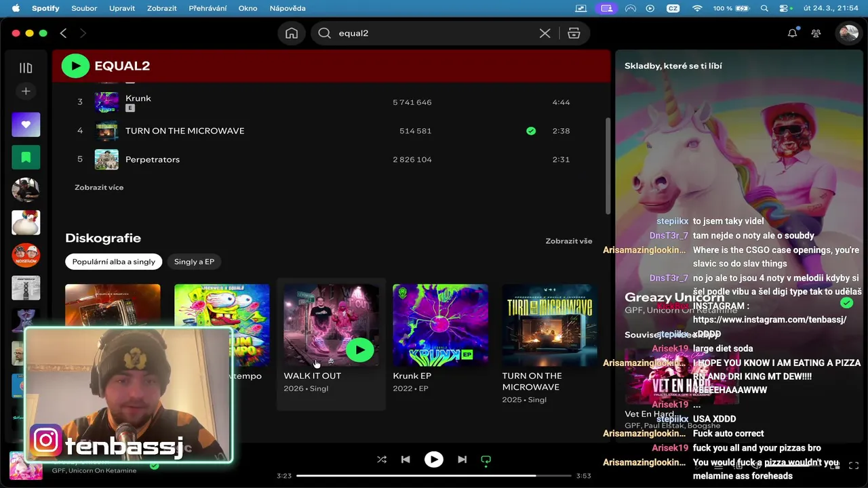Click Zobrazit vše next to Diskografie
The width and height of the screenshot is (868, 488).
pos(568,241)
